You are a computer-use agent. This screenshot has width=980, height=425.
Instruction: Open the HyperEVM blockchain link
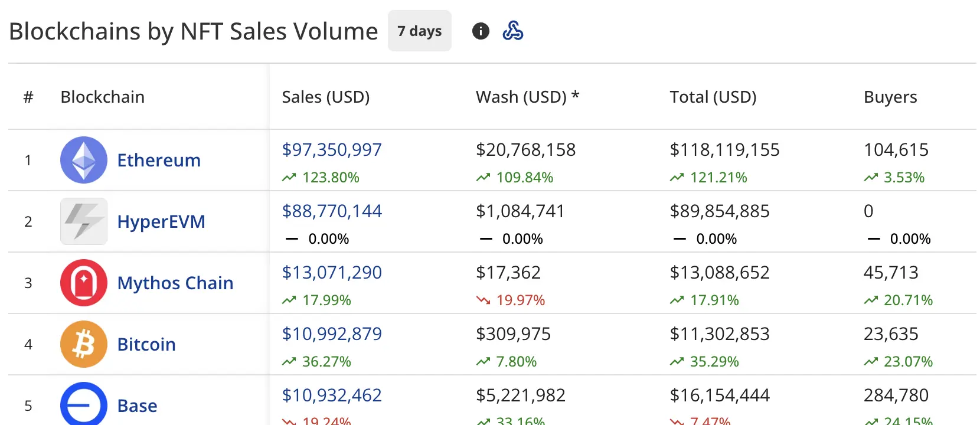coord(161,221)
